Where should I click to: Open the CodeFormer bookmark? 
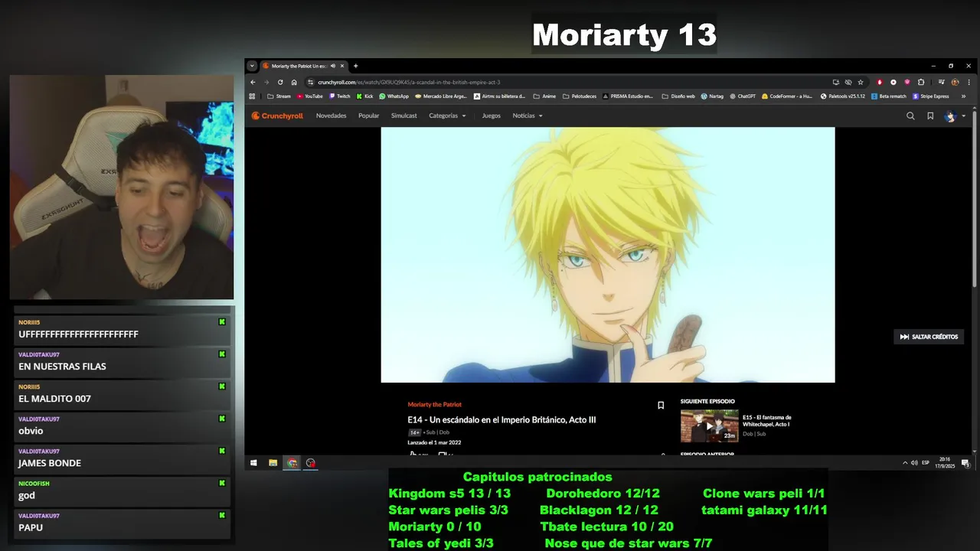pos(787,96)
